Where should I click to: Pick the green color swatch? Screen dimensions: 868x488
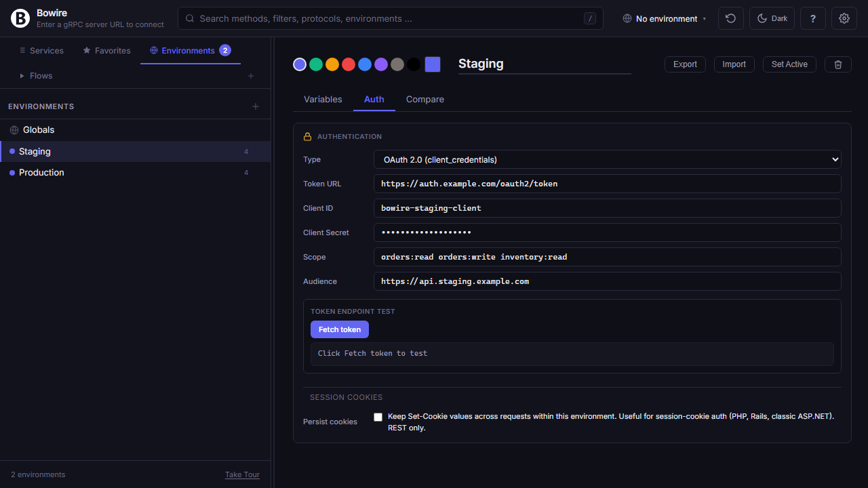point(316,64)
